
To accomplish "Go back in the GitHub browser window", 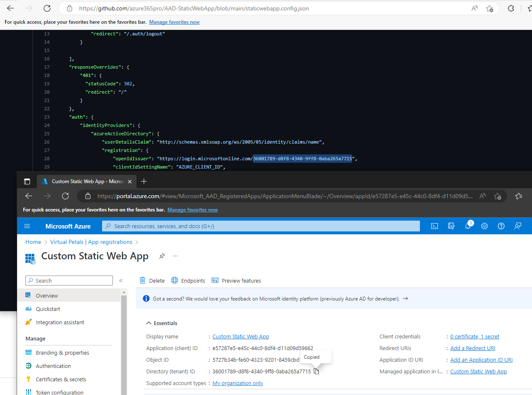I will pos(10,8).
